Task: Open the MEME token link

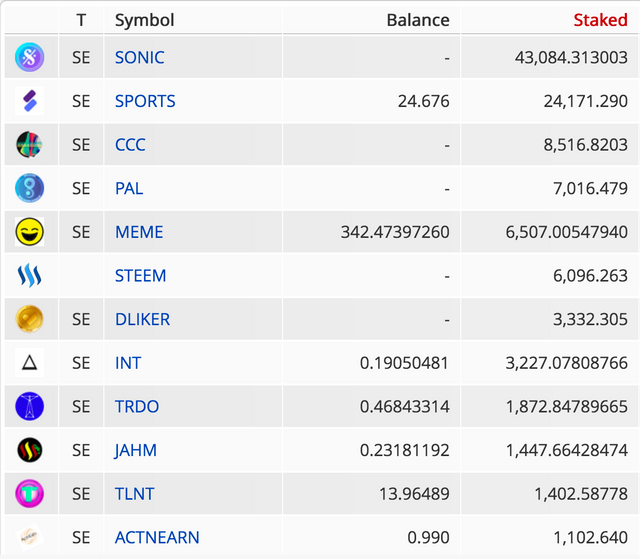Action: tap(139, 232)
